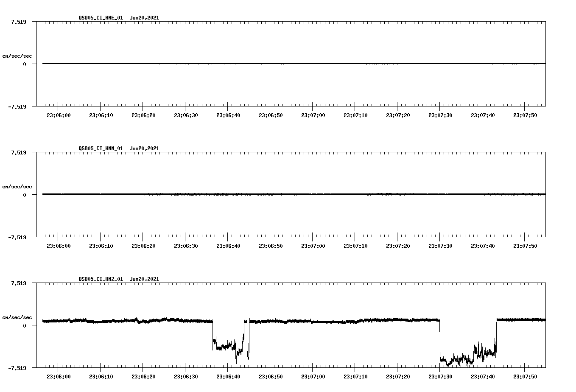The height and width of the screenshot is (392, 576).
Task: Select Jun20,2021 date on HNE plot
Action: [x=145, y=18]
